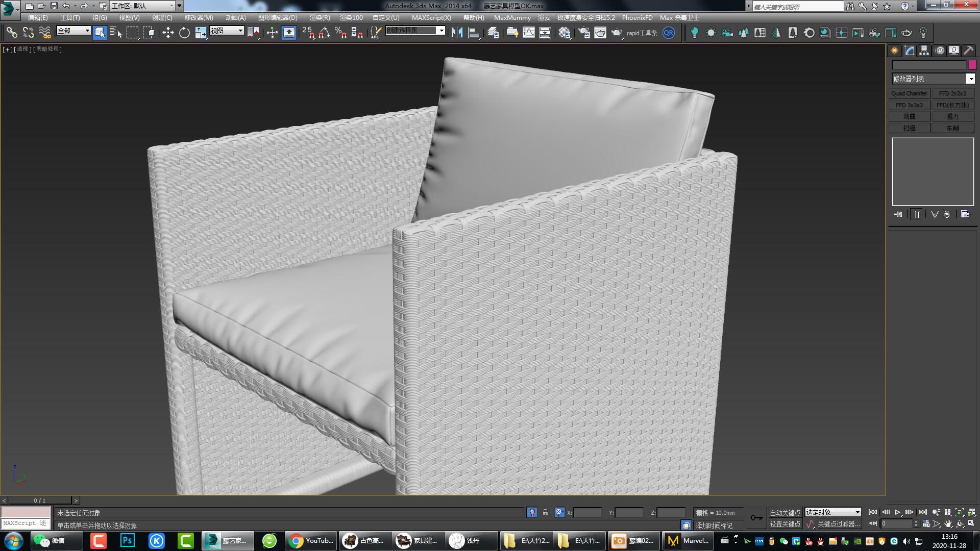980x551 pixels.
Task: Click the Render teapot icon
Action: tap(617, 33)
